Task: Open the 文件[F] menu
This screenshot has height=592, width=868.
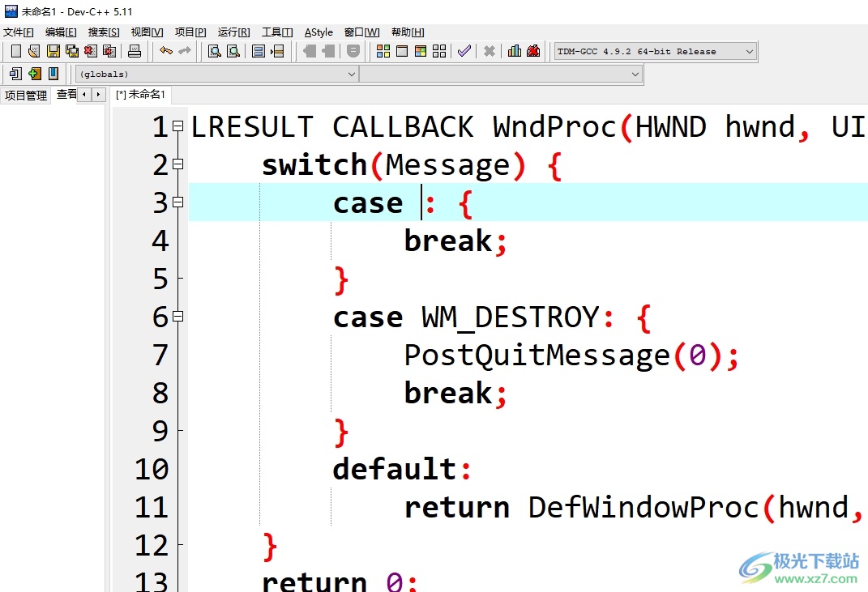Action: pyautogui.click(x=19, y=32)
